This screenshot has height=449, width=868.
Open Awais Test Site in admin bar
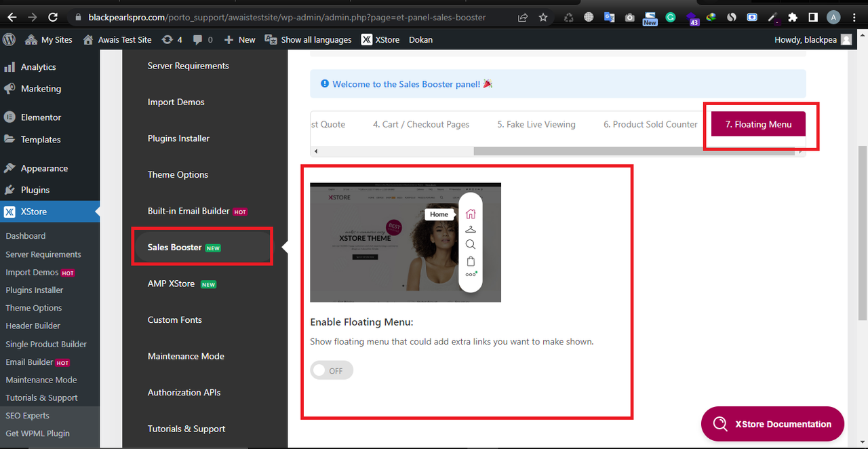[117, 40]
